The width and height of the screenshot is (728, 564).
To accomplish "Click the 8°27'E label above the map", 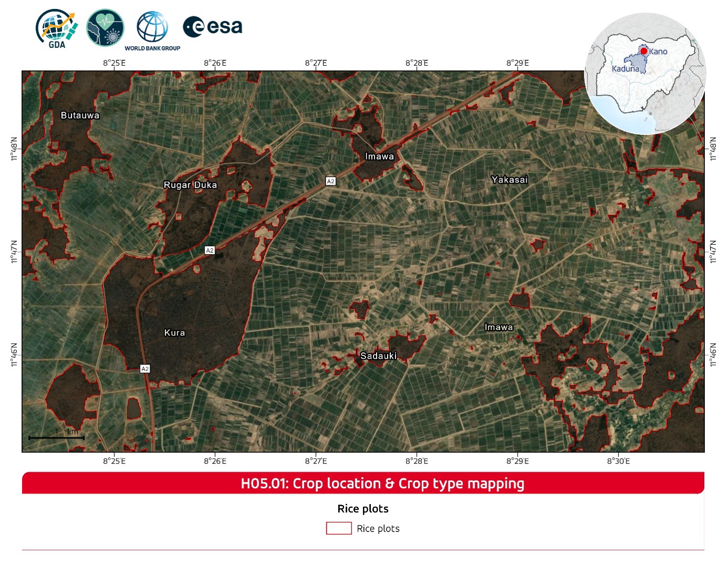I will point(316,63).
